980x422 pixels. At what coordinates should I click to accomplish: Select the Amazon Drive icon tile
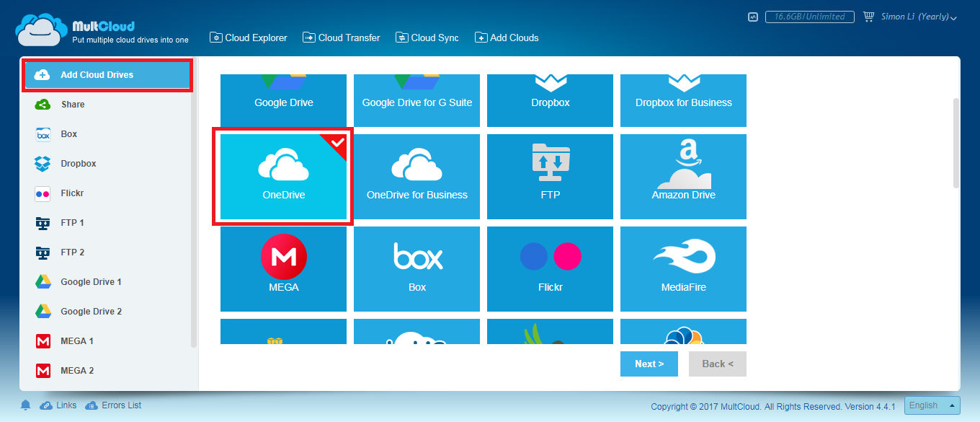[x=683, y=177]
